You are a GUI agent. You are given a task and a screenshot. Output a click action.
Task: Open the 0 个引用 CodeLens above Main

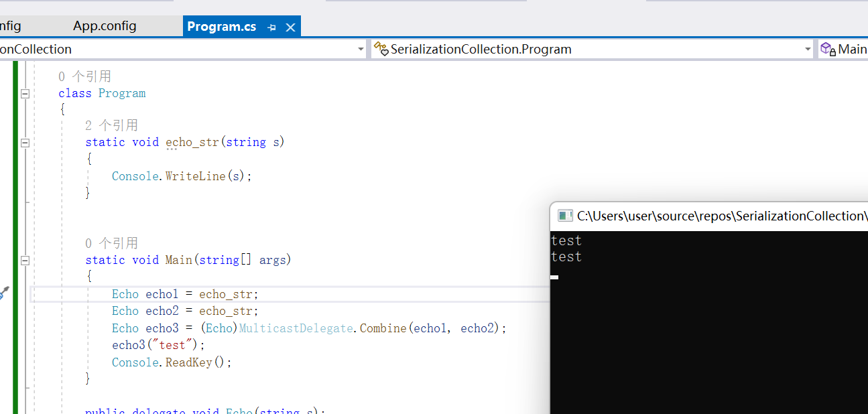click(111, 243)
